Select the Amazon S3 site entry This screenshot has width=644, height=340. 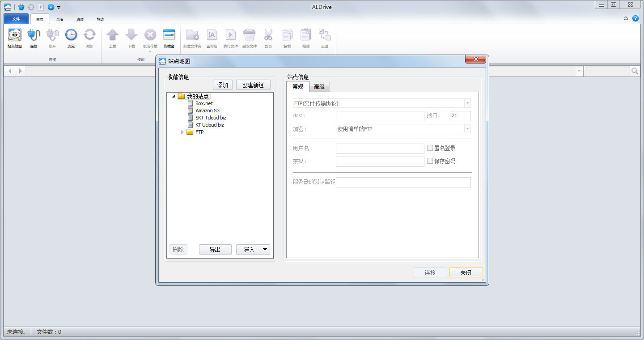pos(207,110)
